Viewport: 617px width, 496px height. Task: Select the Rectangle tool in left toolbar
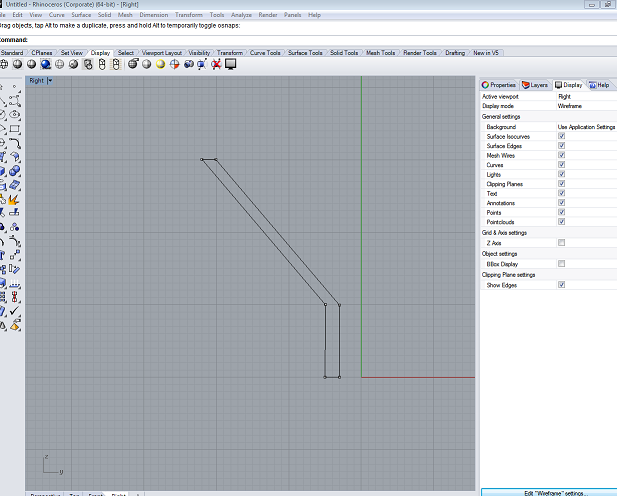tap(15, 129)
